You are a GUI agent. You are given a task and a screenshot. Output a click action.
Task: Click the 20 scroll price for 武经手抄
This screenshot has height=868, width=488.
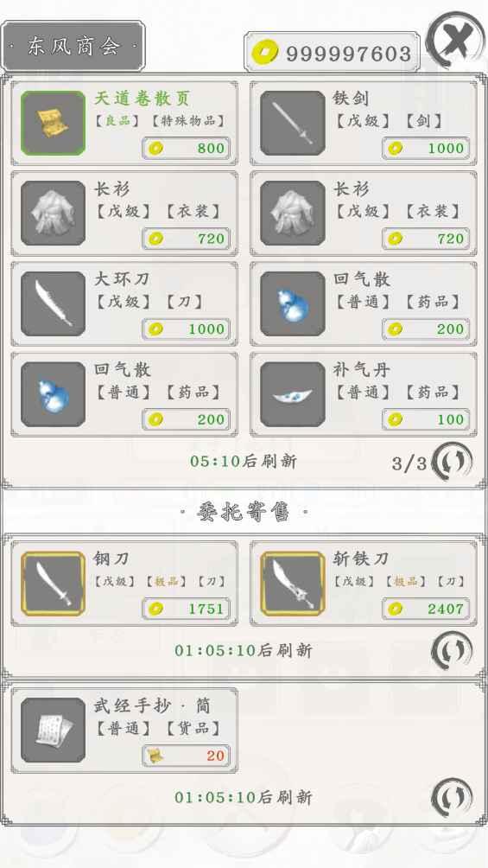(187, 756)
